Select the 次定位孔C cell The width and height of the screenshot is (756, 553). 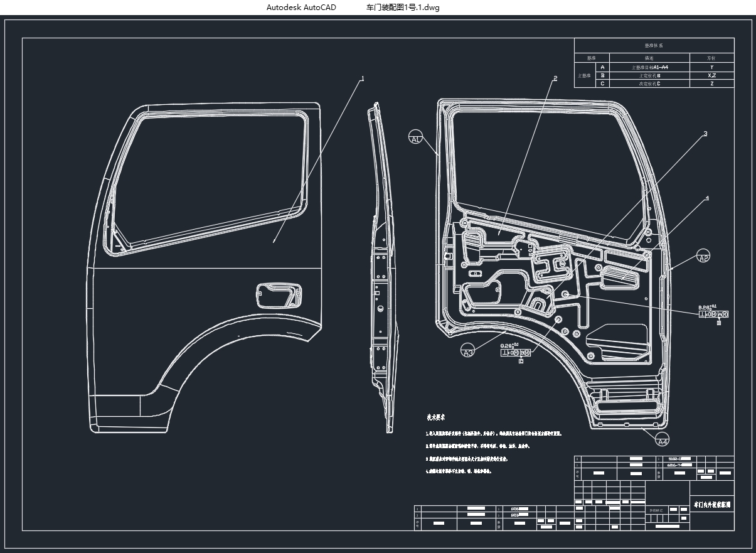point(649,83)
